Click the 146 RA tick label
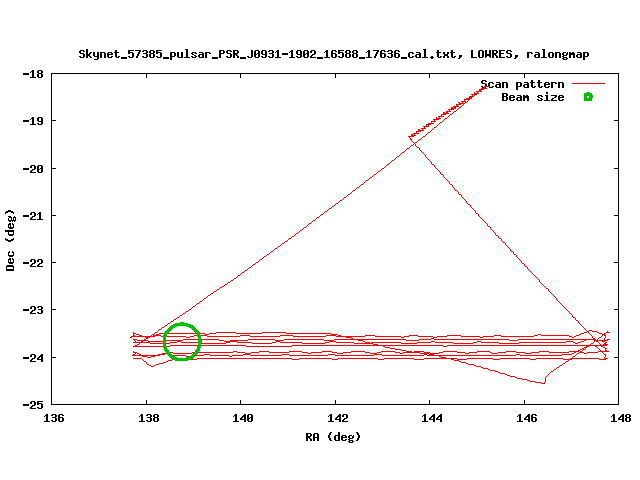 527,418
